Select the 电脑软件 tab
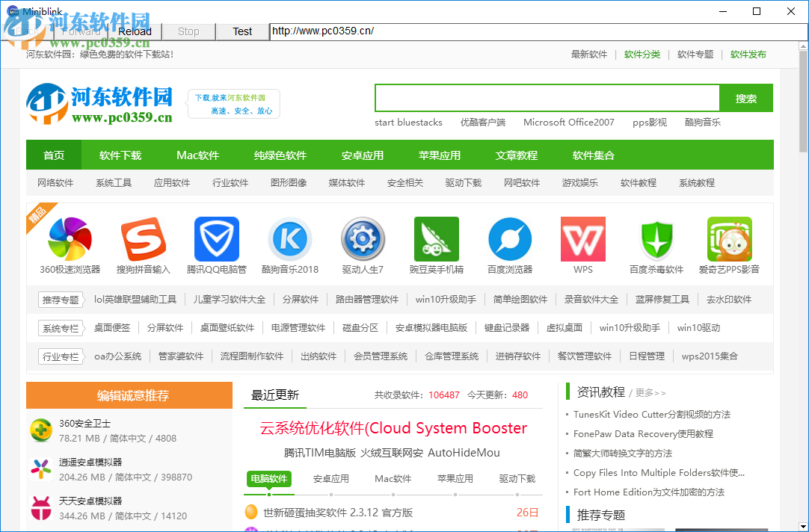809x532 pixels. tap(269, 478)
